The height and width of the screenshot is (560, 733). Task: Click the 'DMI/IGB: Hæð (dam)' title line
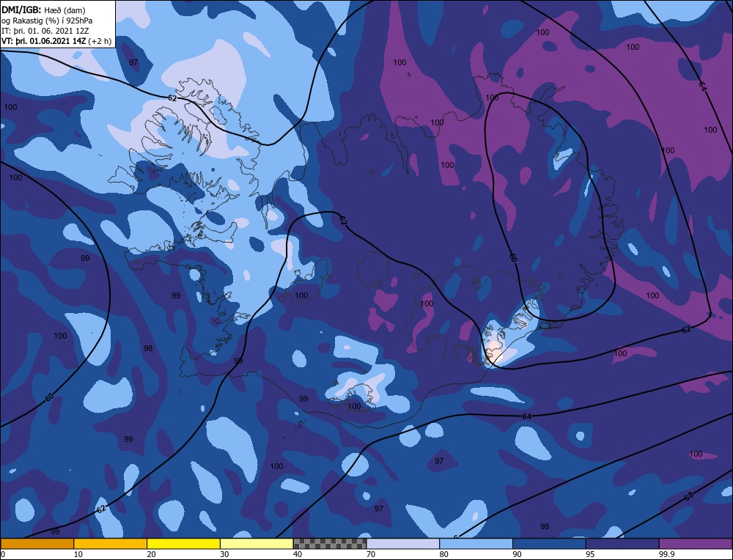click(43, 10)
